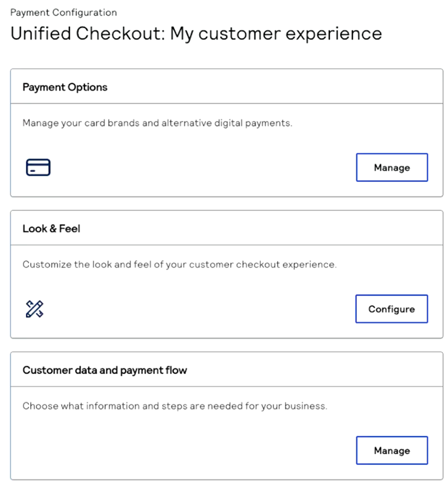Click the Unified Checkout page title
This screenshot has height=490, width=448.
196,34
